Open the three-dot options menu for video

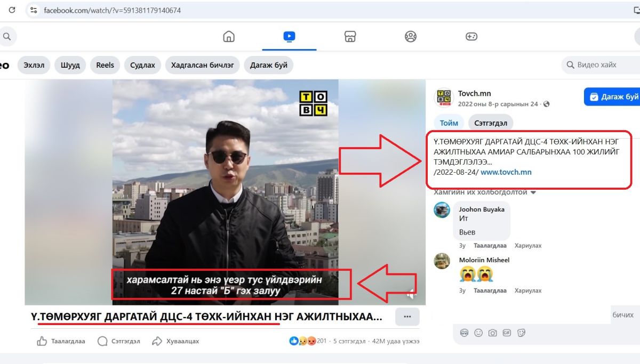coord(407,317)
